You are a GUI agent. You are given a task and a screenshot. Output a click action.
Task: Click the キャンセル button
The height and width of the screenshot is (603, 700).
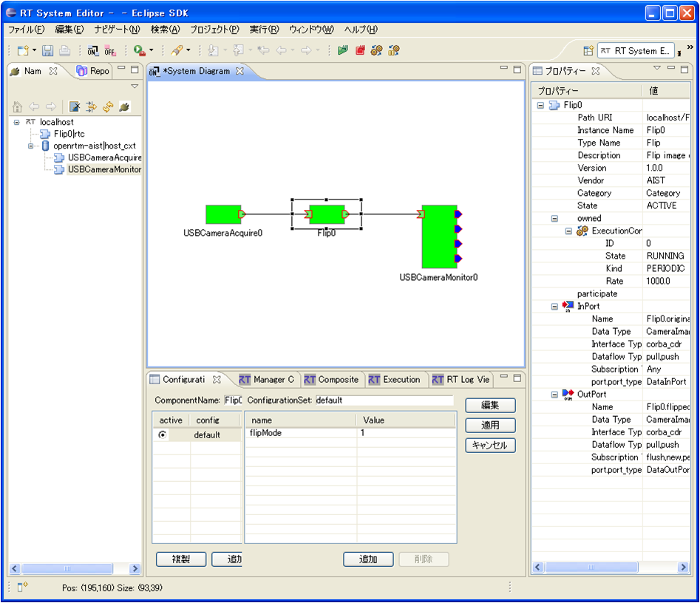pos(490,446)
